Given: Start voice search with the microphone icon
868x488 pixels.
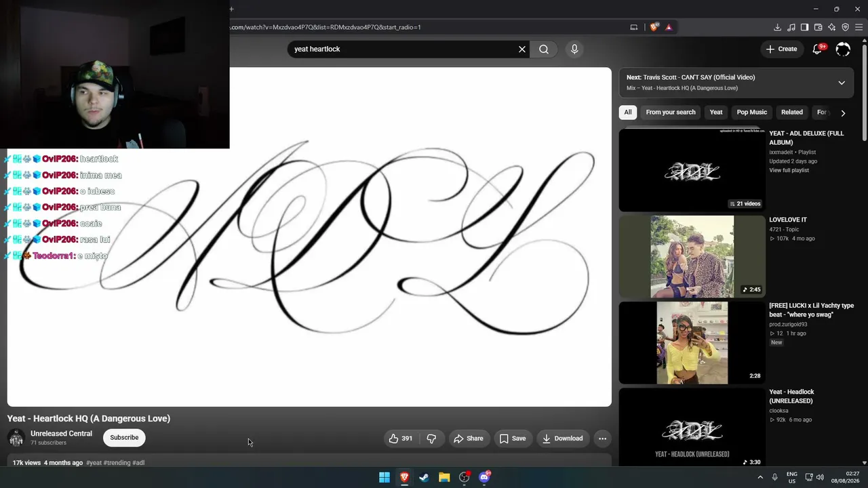Looking at the screenshot, I should [574, 49].
